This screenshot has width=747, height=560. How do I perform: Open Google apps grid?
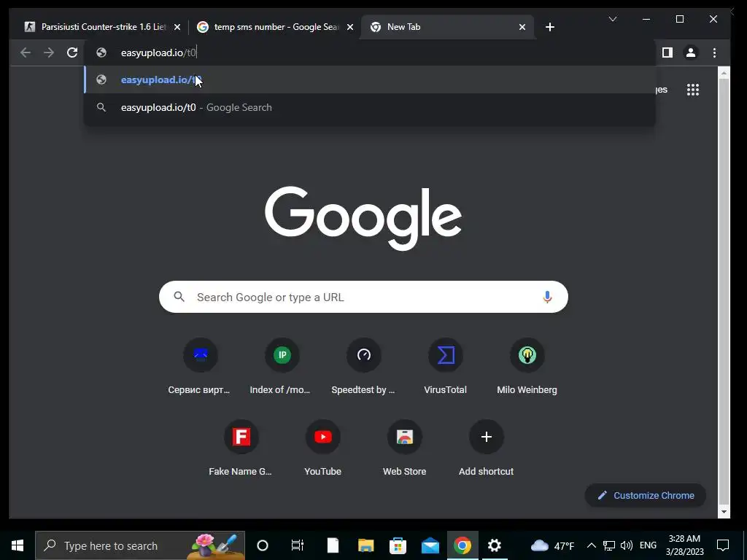[693, 90]
